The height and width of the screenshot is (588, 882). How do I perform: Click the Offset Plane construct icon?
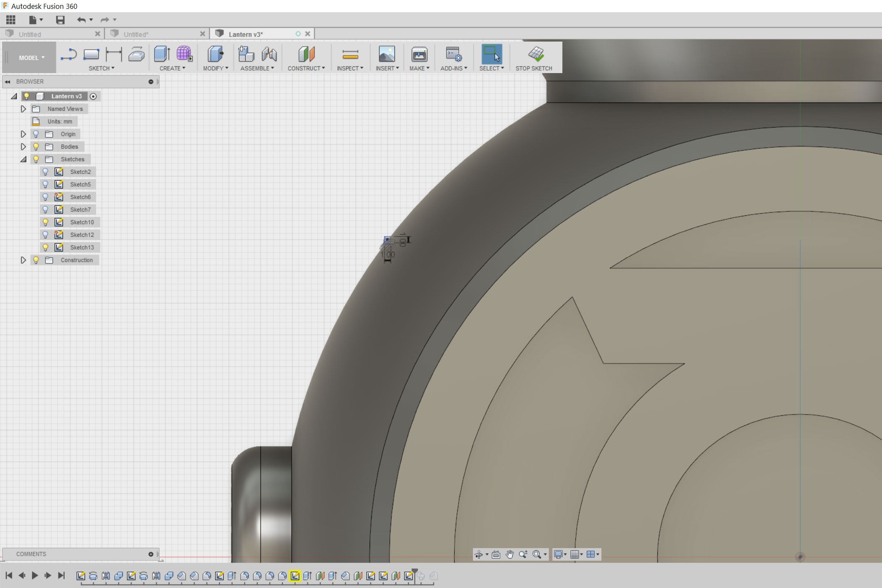tap(307, 54)
